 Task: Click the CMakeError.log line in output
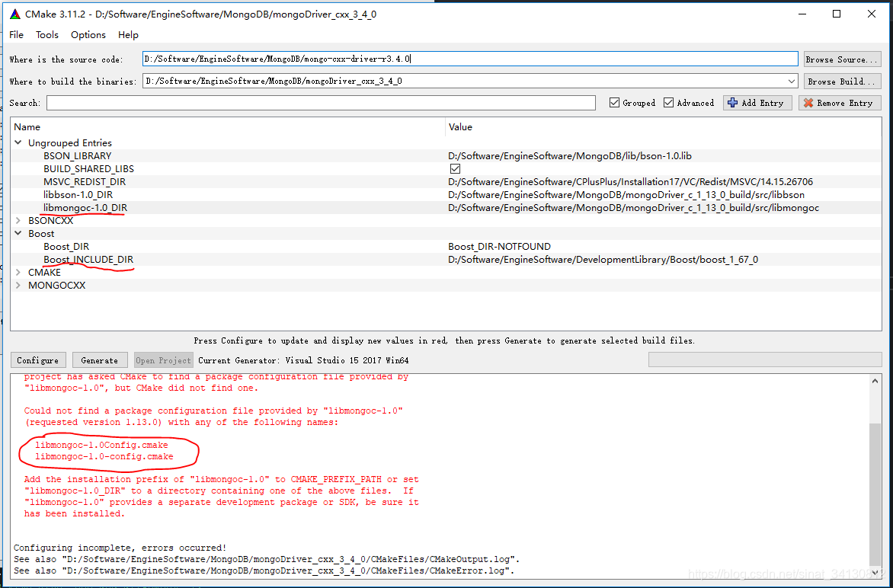pyautogui.click(x=264, y=570)
